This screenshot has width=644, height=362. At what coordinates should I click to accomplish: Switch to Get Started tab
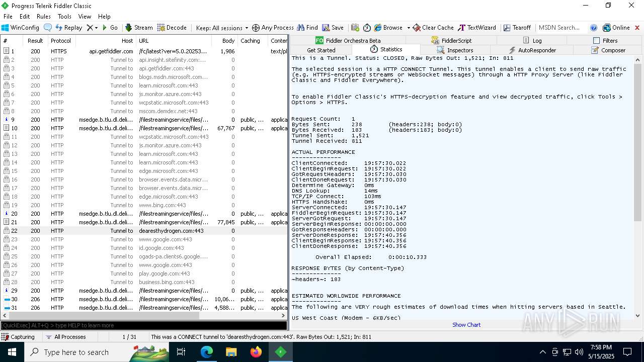pyautogui.click(x=321, y=50)
